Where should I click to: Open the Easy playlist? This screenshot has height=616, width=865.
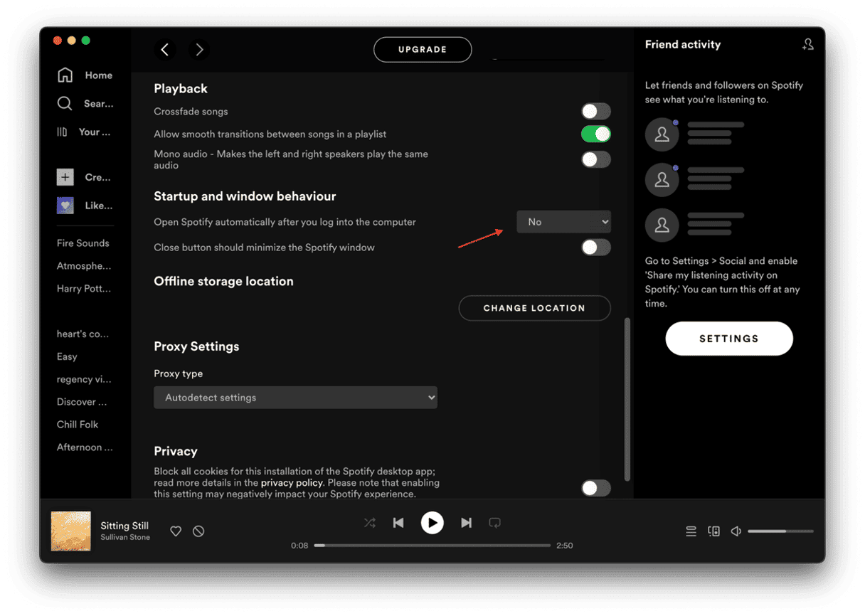(67, 357)
